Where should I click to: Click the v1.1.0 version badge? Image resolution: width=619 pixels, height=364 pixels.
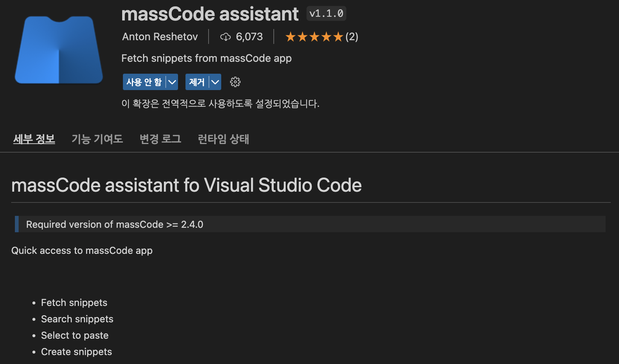pyautogui.click(x=326, y=14)
